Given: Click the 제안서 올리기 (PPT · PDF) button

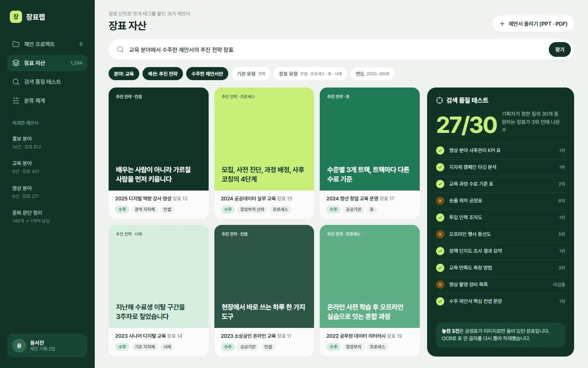Looking at the screenshot, I should point(533,24).
